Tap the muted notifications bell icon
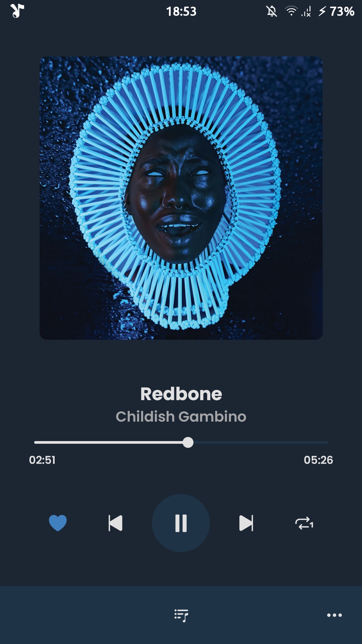This screenshot has width=362, height=644. pos(272,11)
